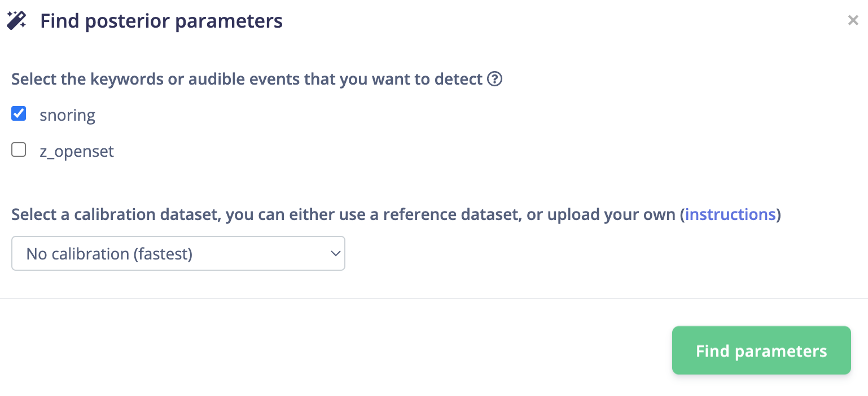Screen dimensions: 868x396
Task: Show the tooltip via the circled question mark
Action: [494, 79]
